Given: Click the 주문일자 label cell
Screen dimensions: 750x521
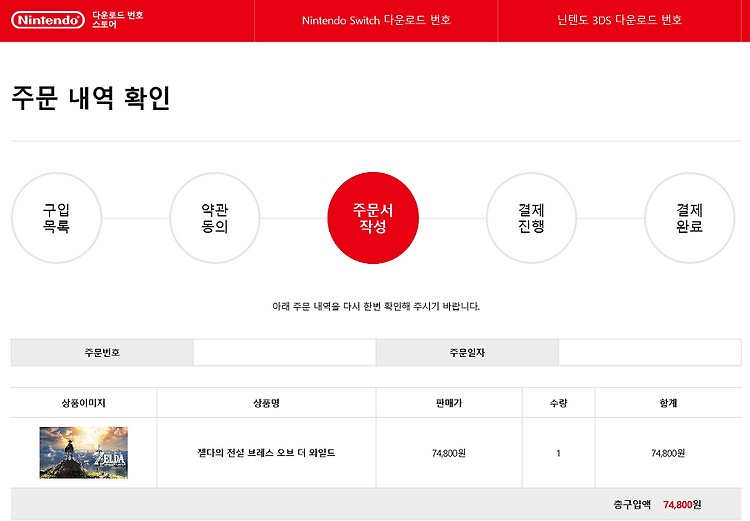Looking at the screenshot, I should pyautogui.click(x=467, y=353).
